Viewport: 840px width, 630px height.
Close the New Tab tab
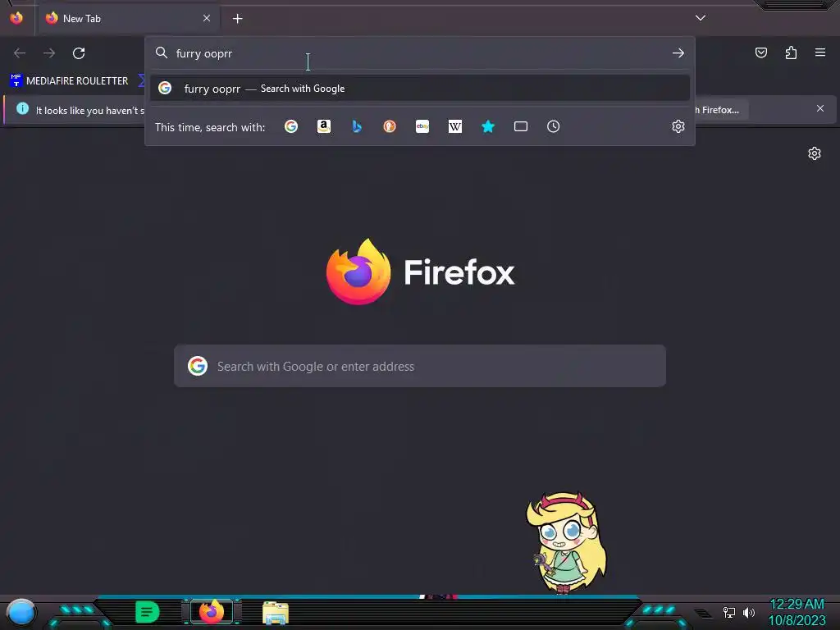[x=207, y=18]
